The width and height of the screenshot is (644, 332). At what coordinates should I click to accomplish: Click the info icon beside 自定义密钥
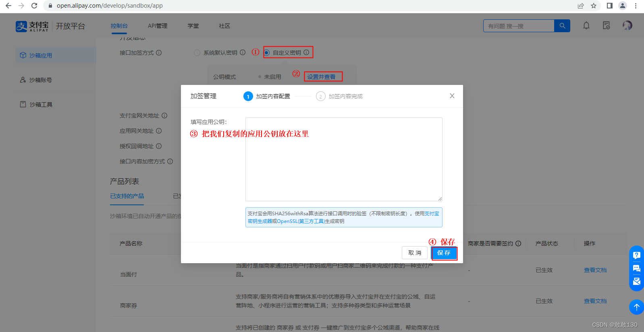point(306,52)
